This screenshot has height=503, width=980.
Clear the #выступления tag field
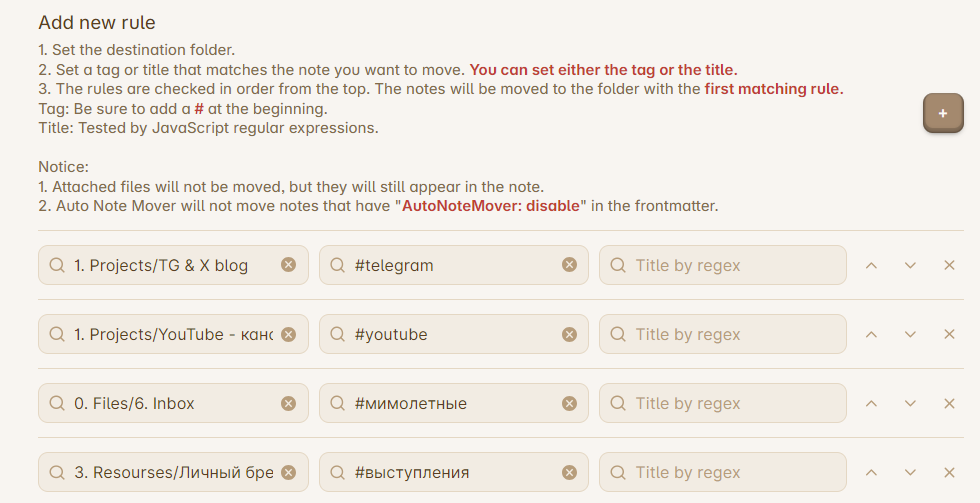coord(569,472)
